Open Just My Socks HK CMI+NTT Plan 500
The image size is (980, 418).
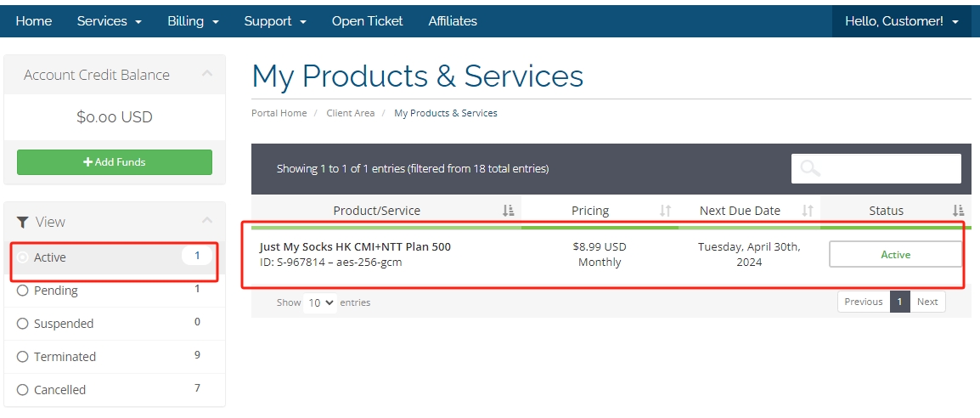click(355, 246)
